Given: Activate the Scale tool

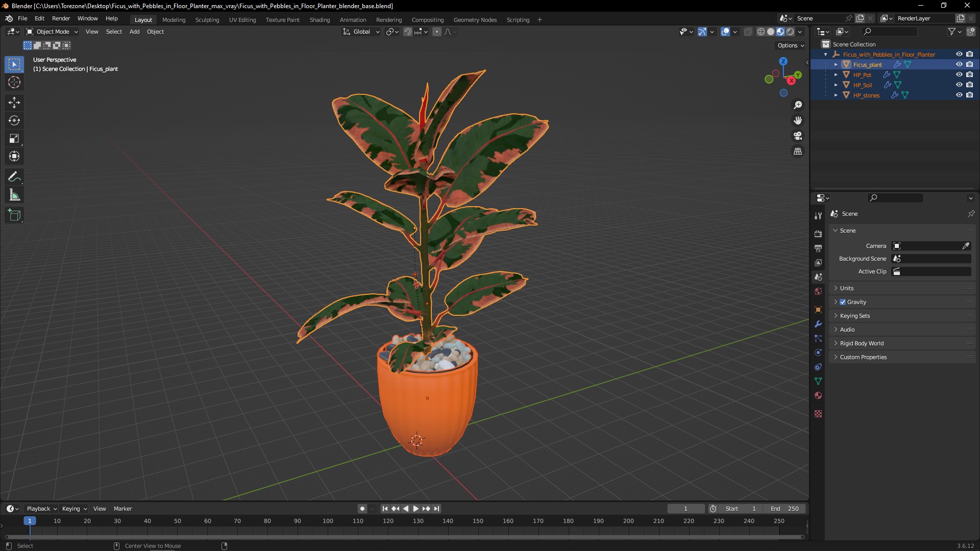Looking at the screenshot, I should [x=14, y=138].
